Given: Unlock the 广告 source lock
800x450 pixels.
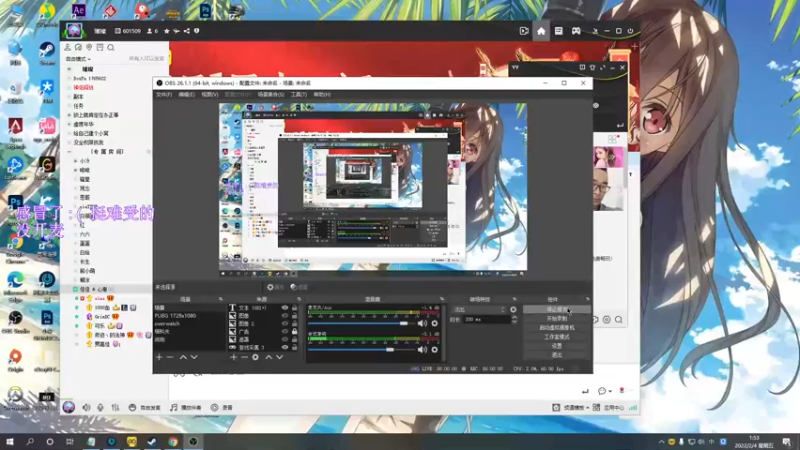Looking at the screenshot, I should [294, 332].
